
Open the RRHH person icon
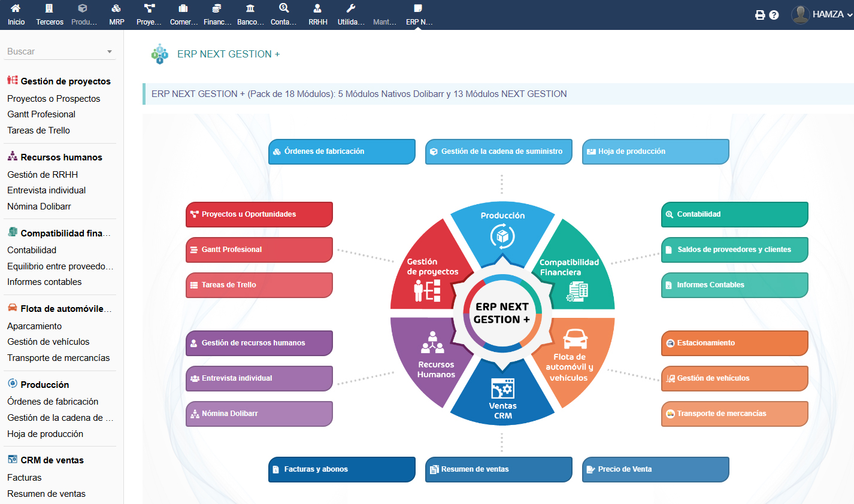click(317, 8)
